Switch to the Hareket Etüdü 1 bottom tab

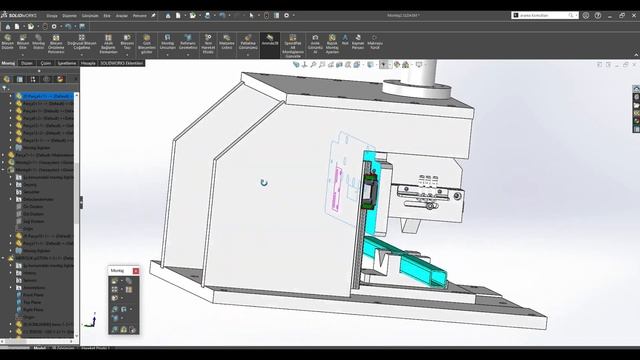(x=96, y=348)
